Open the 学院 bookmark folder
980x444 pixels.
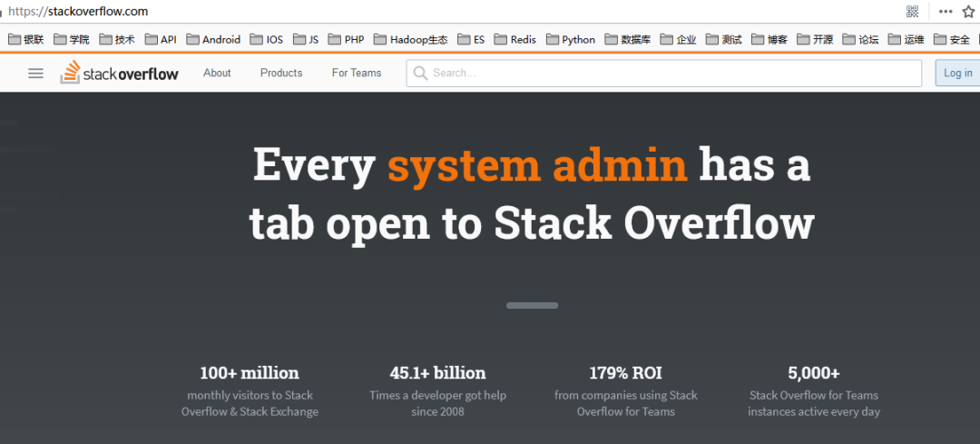tap(72, 39)
